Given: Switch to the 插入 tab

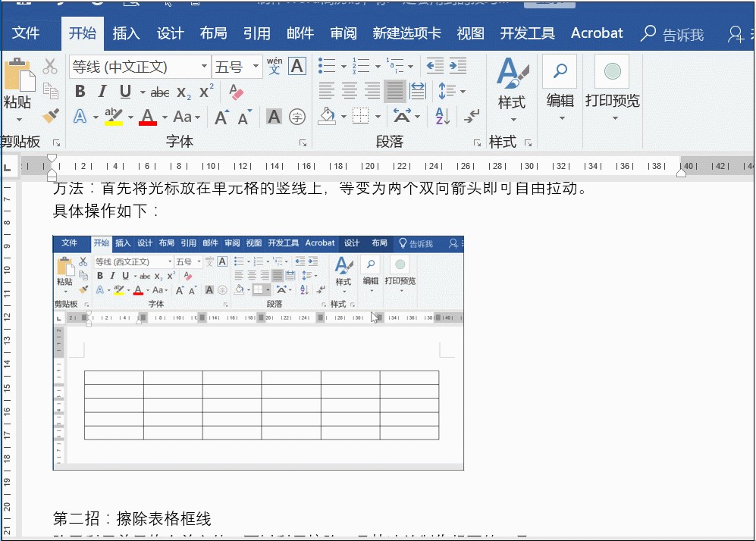Looking at the screenshot, I should pyautogui.click(x=127, y=33).
